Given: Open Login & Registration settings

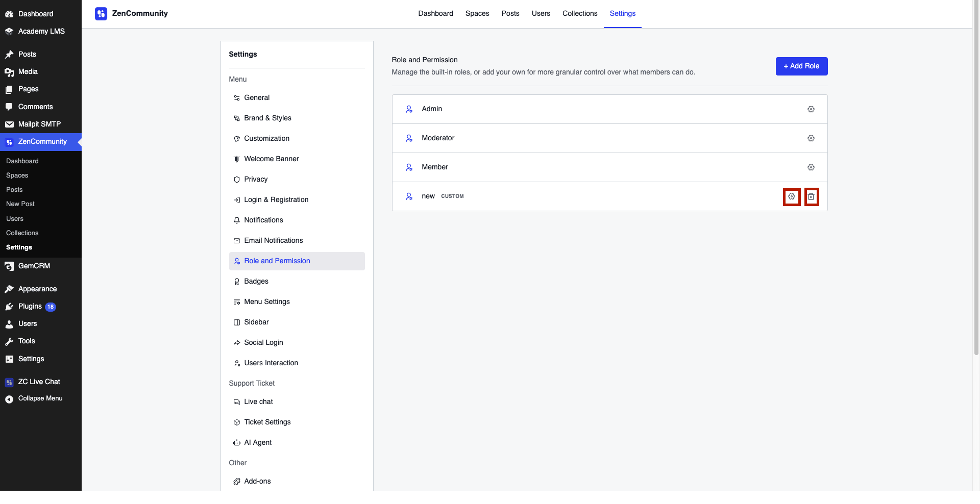Looking at the screenshot, I should tap(297, 200).
